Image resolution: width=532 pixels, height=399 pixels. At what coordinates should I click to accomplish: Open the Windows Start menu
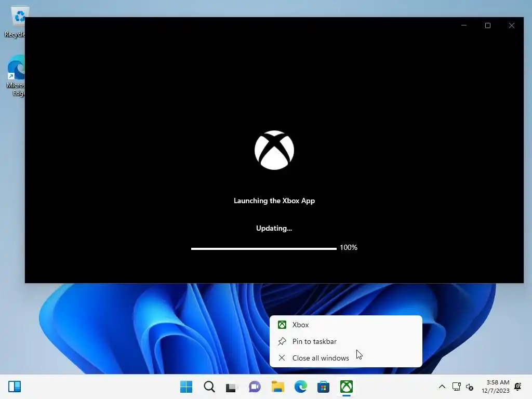click(x=187, y=387)
